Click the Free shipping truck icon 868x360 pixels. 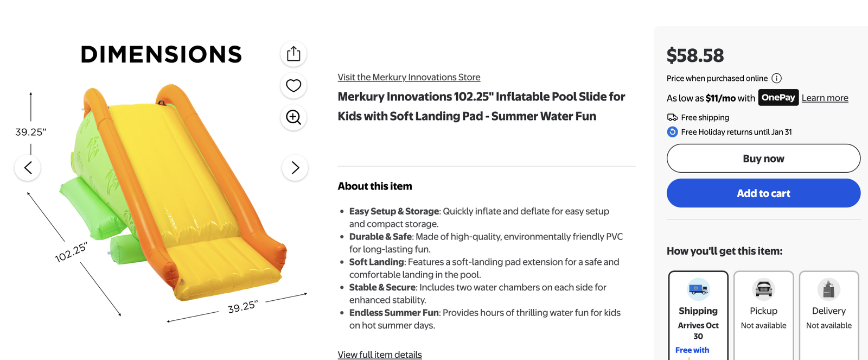(672, 117)
